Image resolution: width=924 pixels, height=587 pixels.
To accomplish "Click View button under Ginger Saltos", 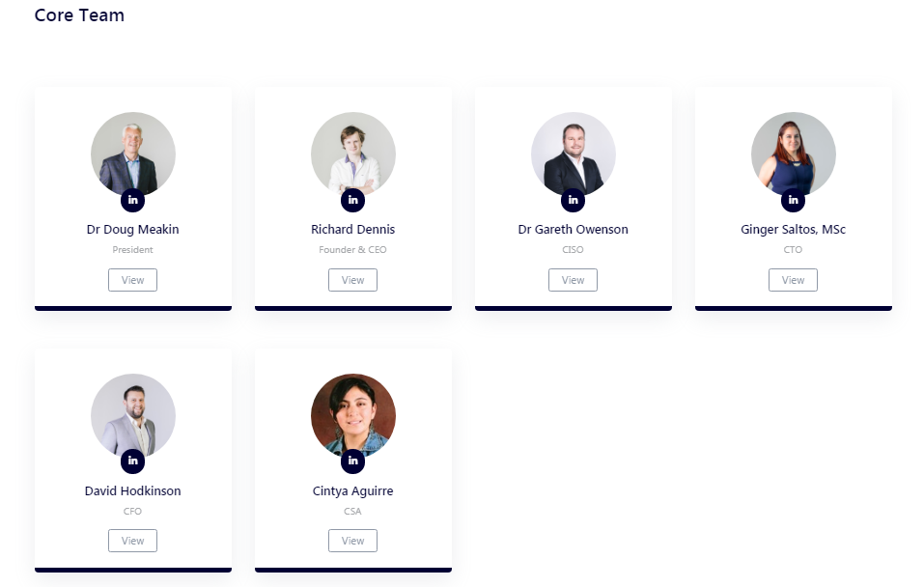I will click(794, 280).
